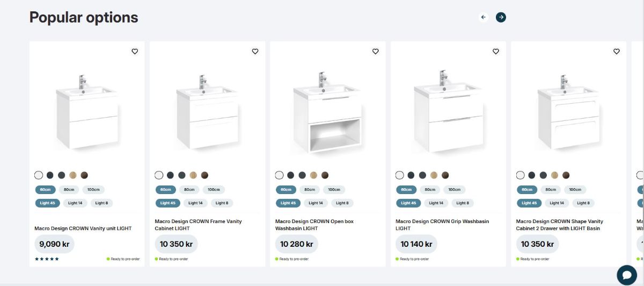The height and width of the screenshot is (286, 644).
Task: Click heart icon on Open box Washbasin
Action: tap(376, 52)
